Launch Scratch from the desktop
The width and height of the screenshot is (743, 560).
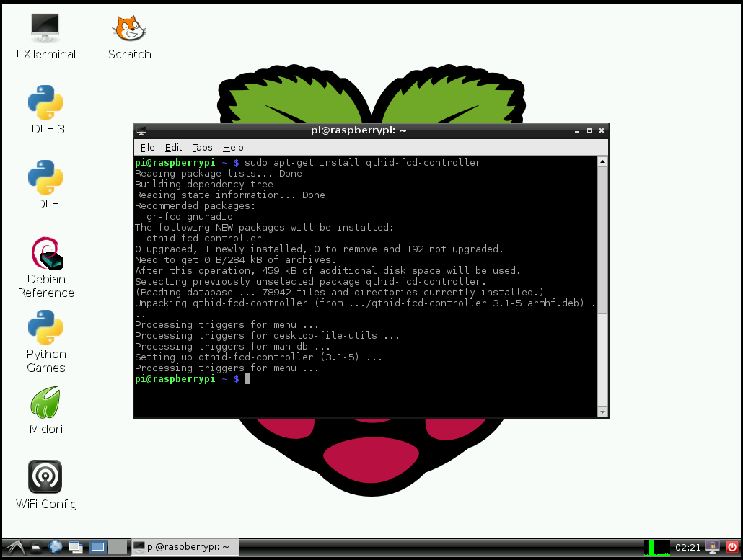[129, 37]
